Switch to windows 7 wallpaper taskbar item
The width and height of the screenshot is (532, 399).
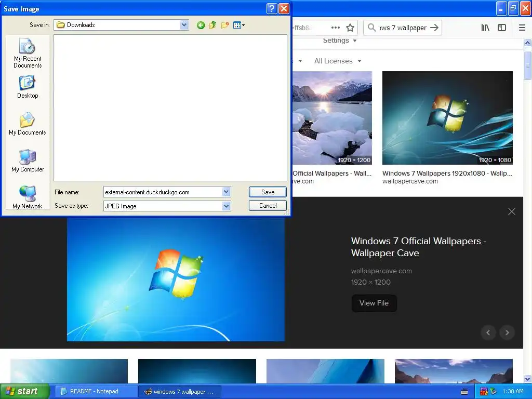click(180, 392)
